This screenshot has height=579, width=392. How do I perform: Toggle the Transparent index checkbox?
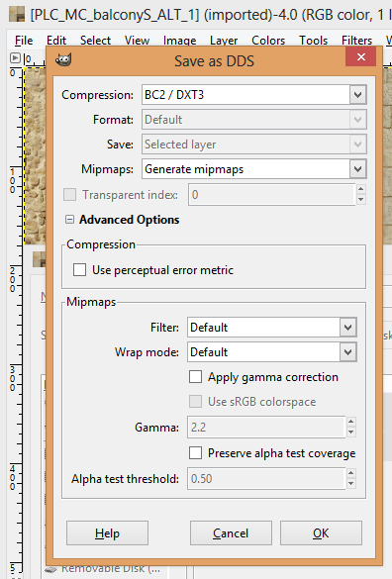(x=69, y=194)
